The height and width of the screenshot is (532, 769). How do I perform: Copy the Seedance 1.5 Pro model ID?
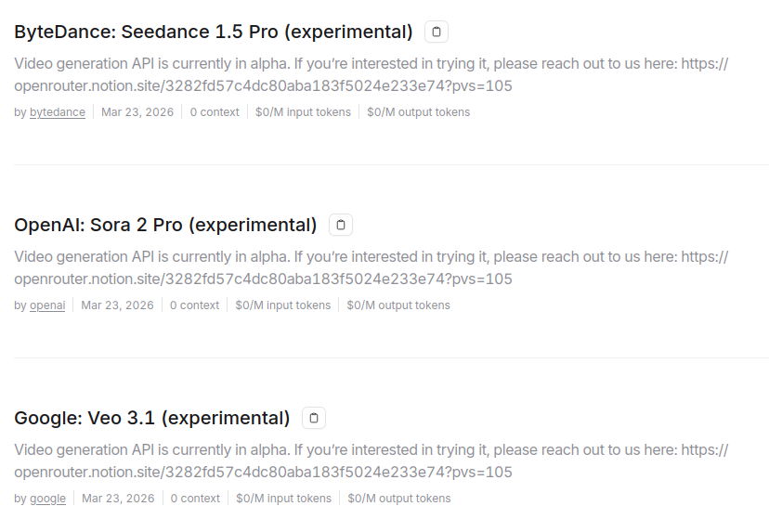437,32
